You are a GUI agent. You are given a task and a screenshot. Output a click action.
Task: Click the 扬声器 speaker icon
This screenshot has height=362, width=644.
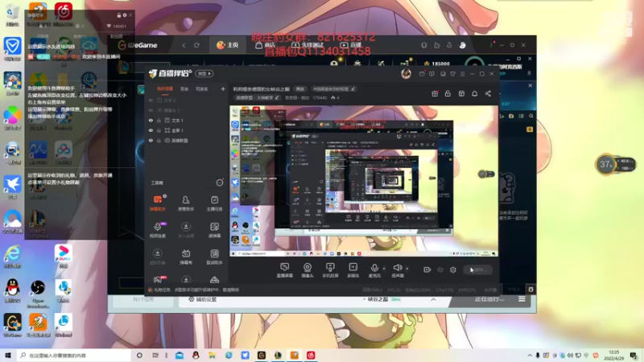pyautogui.click(x=397, y=268)
